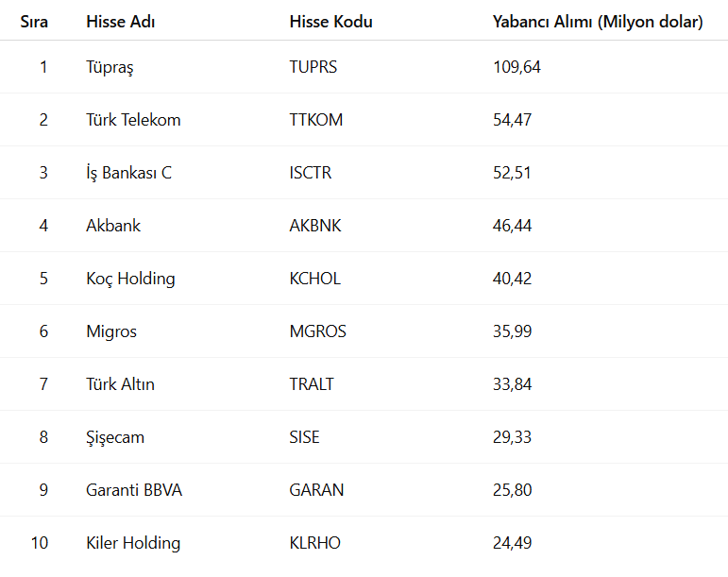Viewport: 728px width, 577px height.
Task: Select the Akbank stock name
Action: [113, 226]
